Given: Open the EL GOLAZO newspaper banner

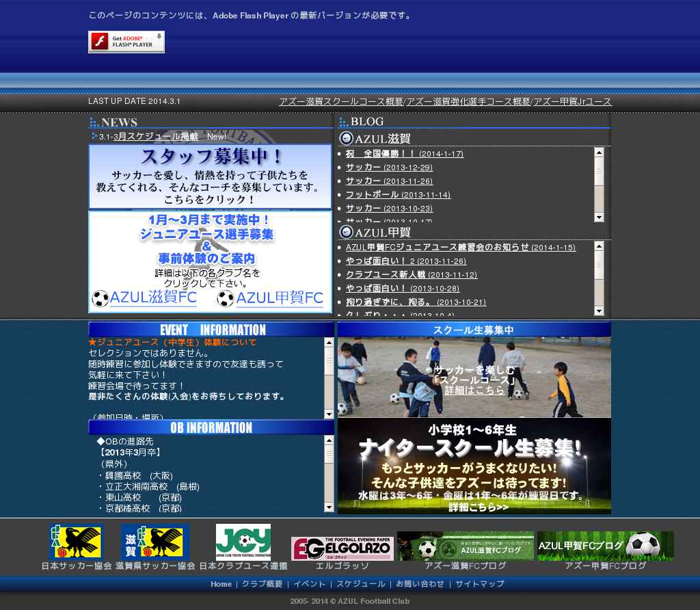Looking at the screenshot, I should click(x=342, y=548).
